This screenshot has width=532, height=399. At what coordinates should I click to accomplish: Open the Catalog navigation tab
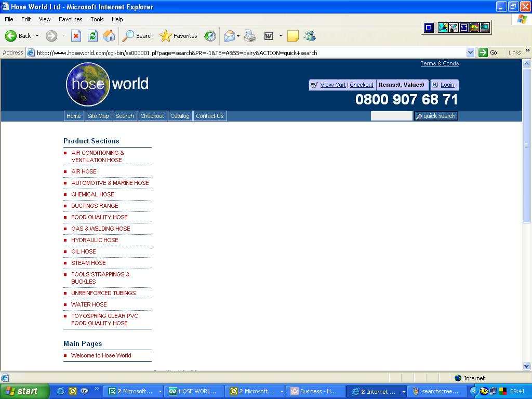[x=180, y=116]
